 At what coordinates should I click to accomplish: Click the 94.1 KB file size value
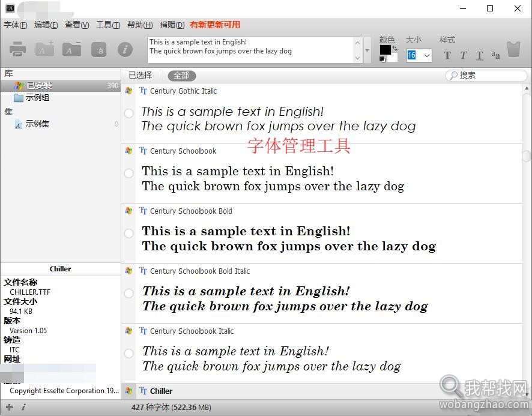pyautogui.click(x=21, y=311)
